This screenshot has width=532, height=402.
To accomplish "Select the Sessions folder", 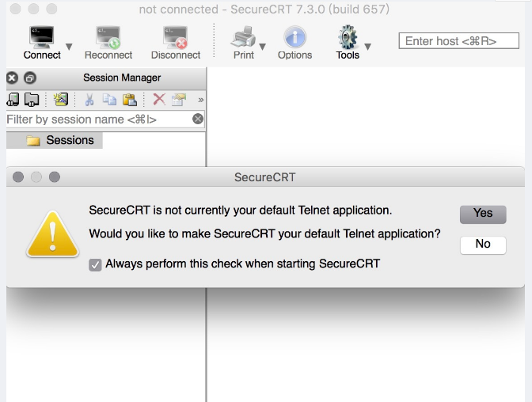I will (x=60, y=140).
